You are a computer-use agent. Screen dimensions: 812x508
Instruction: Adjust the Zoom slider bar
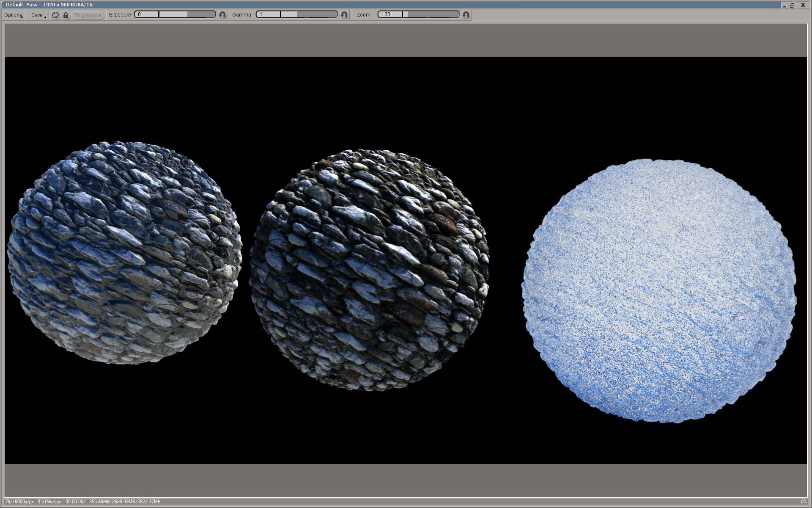click(431, 14)
